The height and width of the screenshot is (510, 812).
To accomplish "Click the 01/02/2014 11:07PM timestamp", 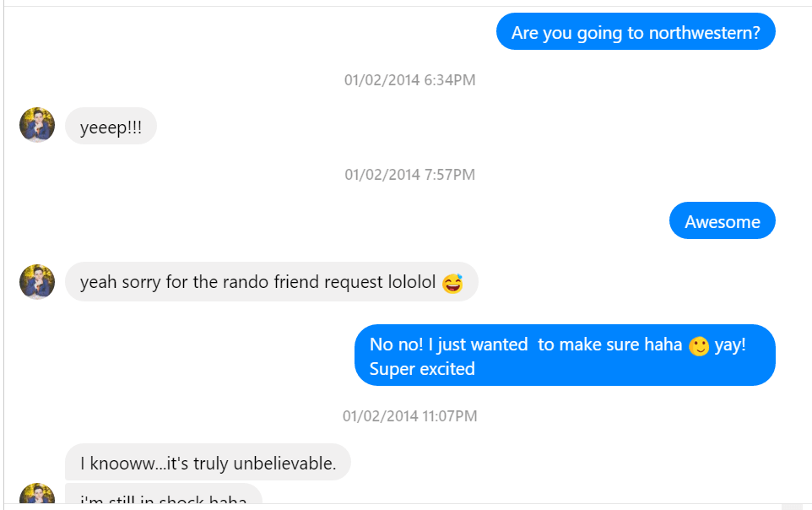I will pyautogui.click(x=409, y=416).
